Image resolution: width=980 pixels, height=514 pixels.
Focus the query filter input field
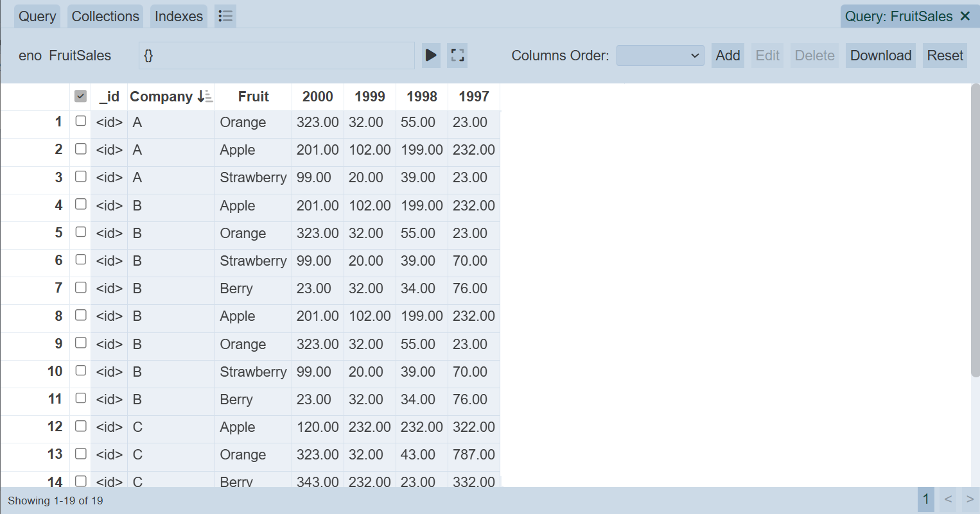pyautogui.click(x=276, y=56)
